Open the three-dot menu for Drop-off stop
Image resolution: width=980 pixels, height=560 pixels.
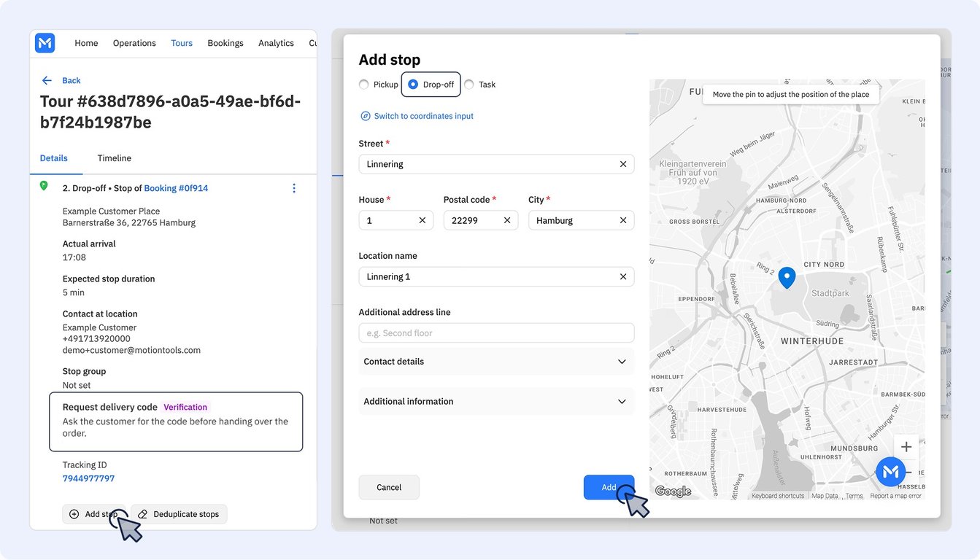pyautogui.click(x=294, y=188)
